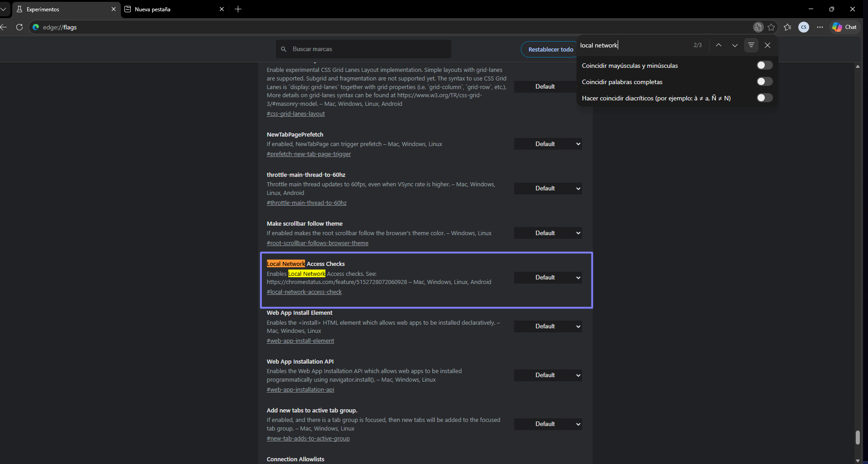Screen dimensions: 868x464
Task: Close the find on page bar
Action: 768,45
